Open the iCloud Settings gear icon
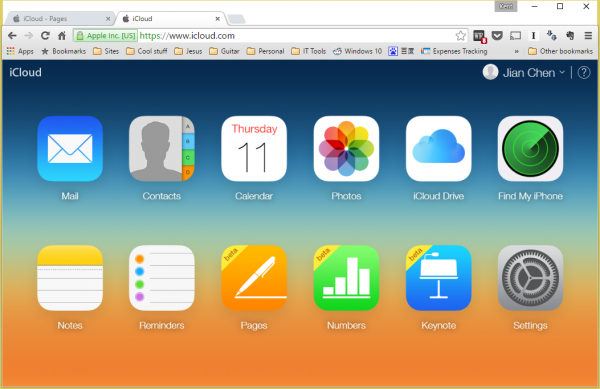The height and width of the screenshot is (389, 600). [530, 278]
